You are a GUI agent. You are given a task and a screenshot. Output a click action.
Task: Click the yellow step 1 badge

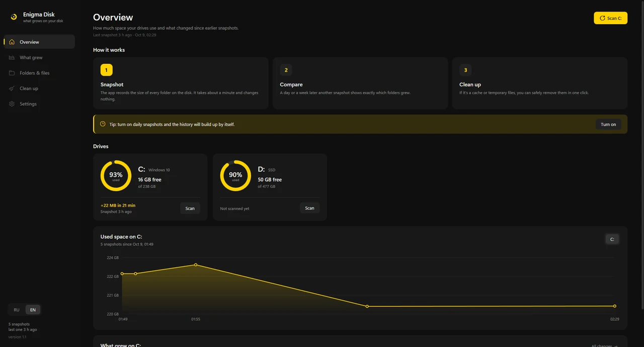point(106,70)
